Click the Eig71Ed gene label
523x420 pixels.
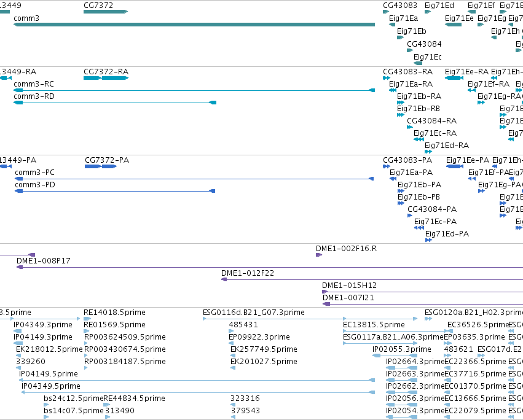tap(439, 6)
